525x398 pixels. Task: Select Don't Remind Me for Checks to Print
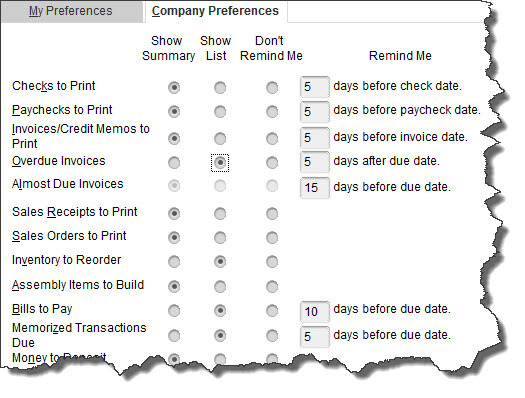click(272, 88)
